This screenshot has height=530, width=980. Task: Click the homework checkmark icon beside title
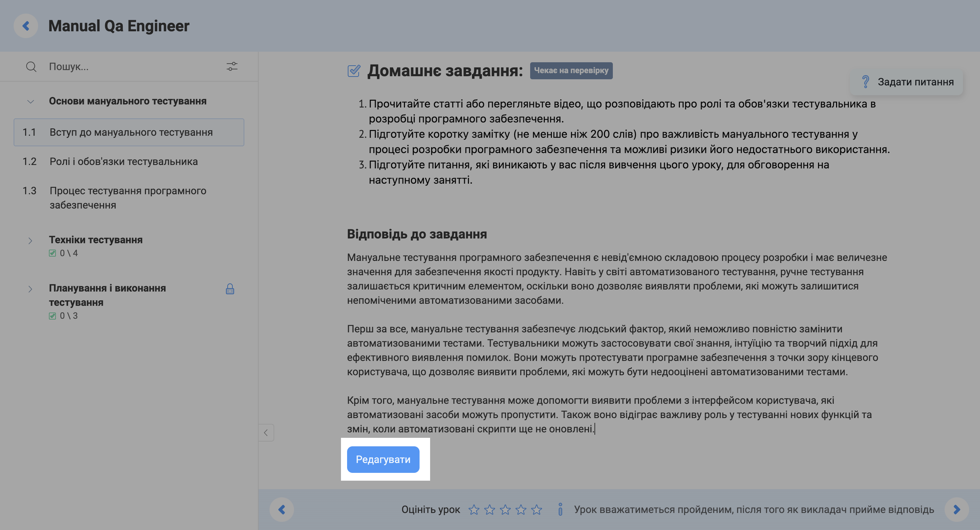[x=354, y=70]
